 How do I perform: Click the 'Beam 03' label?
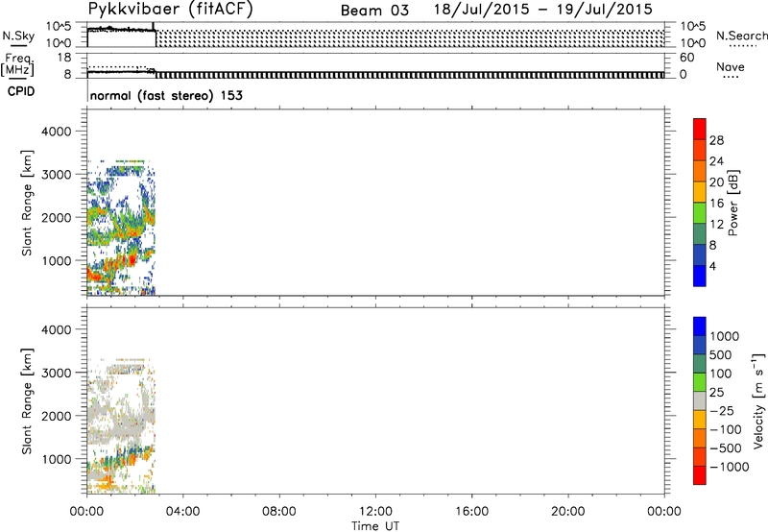pos(374,11)
